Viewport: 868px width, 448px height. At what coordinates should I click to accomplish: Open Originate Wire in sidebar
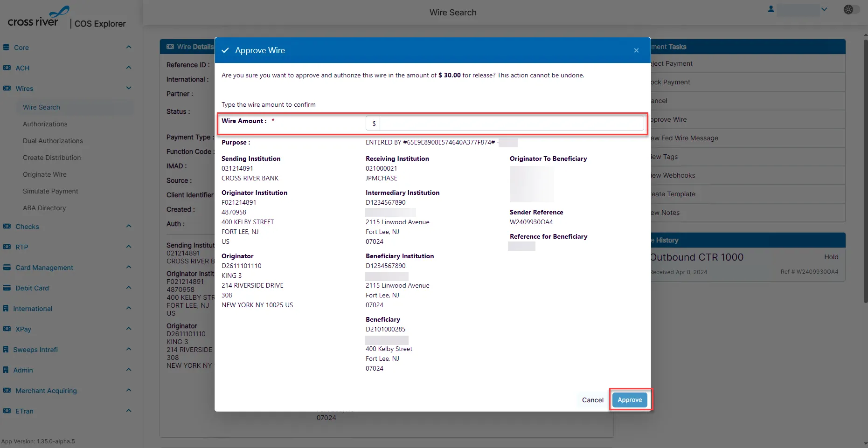(x=45, y=174)
